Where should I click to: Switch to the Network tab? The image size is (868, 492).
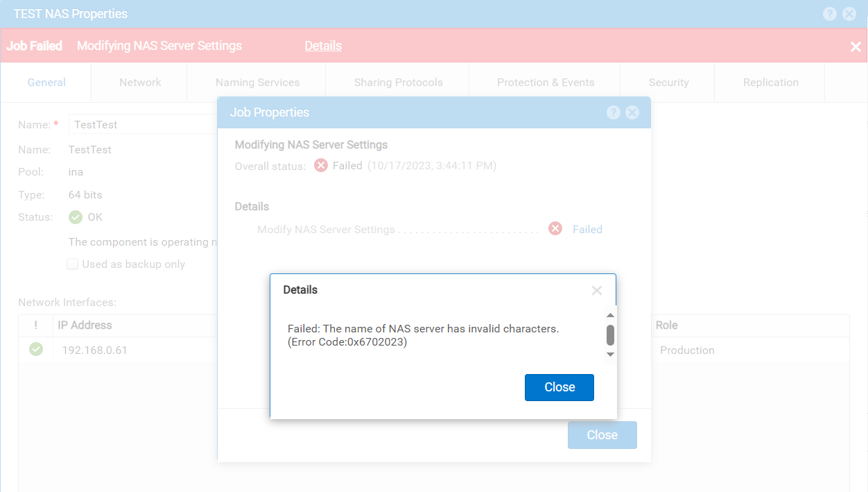[x=139, y=82]
